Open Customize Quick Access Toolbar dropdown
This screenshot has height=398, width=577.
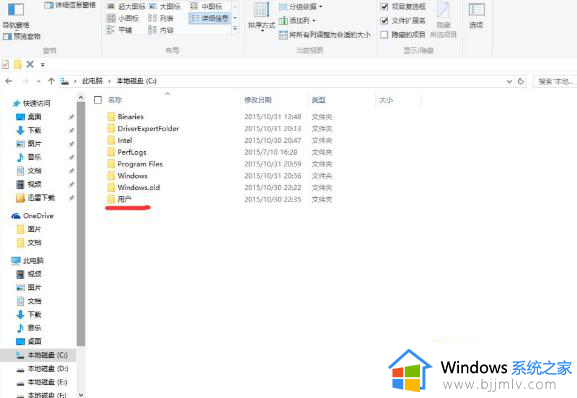click(x=43, y=65)
